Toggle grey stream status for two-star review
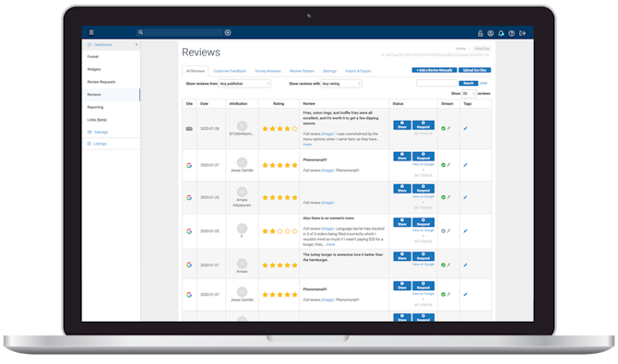This screenshot has width=618, height=364. [x=444, y=231]
